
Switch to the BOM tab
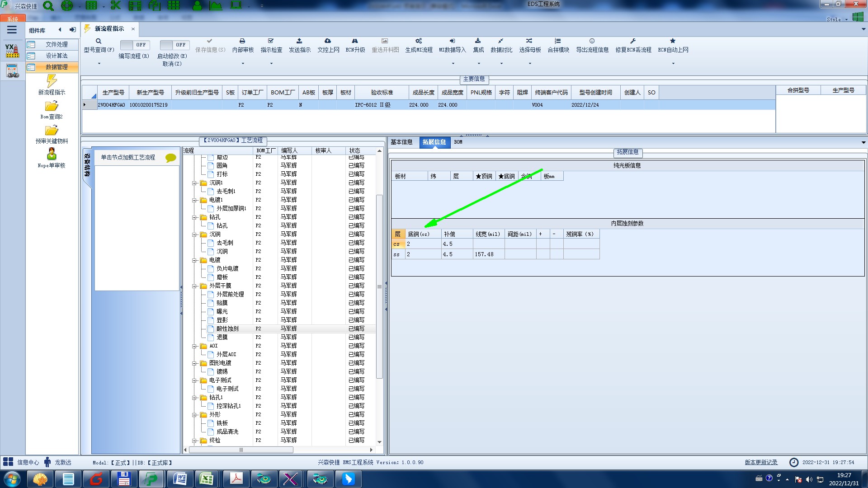[458, 142]
